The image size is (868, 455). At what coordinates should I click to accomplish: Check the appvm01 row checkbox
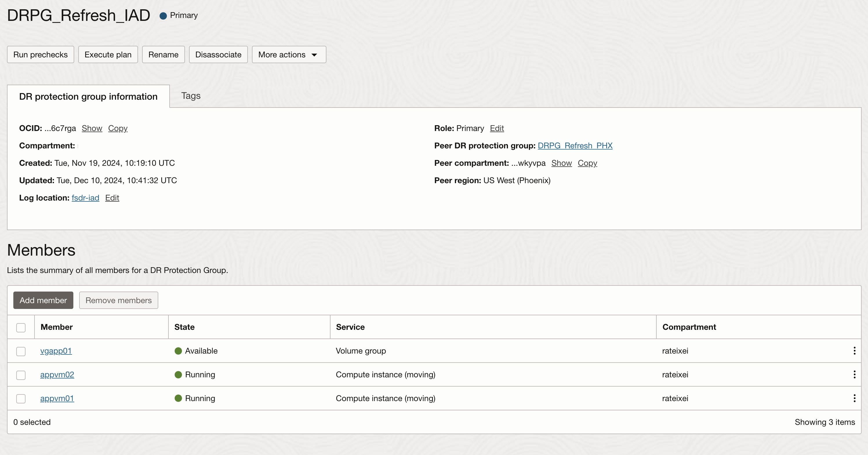pyautogui.click(x=21, y=399)
